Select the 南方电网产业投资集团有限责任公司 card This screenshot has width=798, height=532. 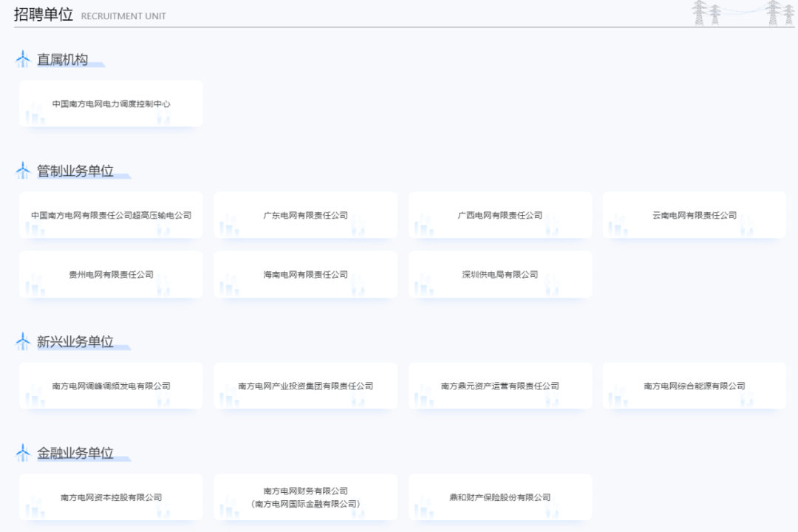click(305, 386)
